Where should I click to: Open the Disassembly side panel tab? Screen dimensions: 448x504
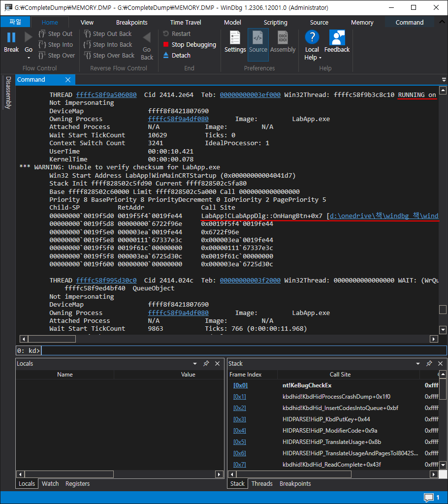pos(8,93)
